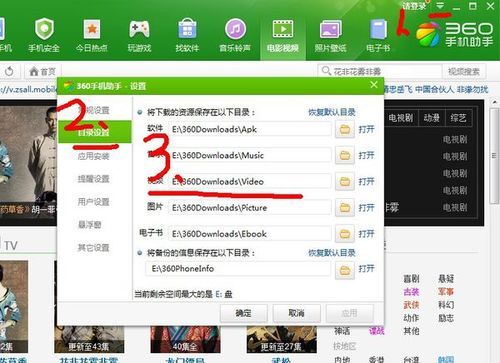Browse folder icon for Video path
500x363 pixels.
(345, 182)
